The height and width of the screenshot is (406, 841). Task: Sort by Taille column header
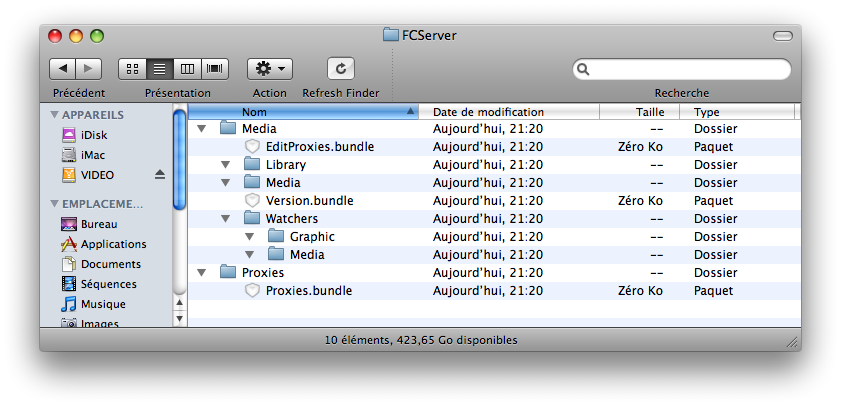(639, 112)
